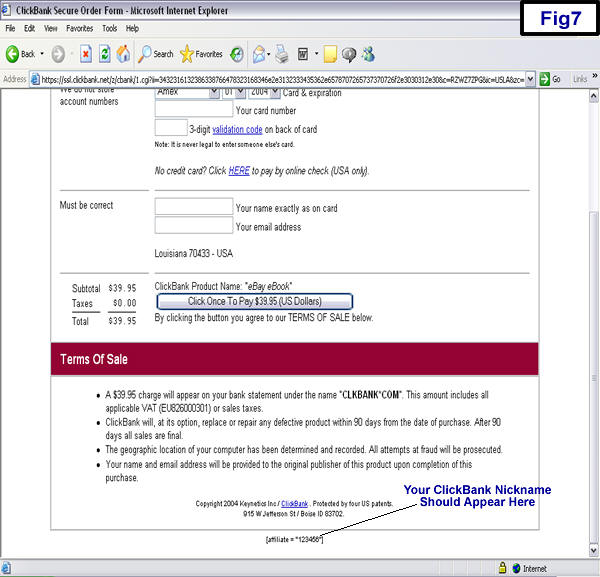
Task: Open the History/Media icon
Action: (x=237, y=54)
